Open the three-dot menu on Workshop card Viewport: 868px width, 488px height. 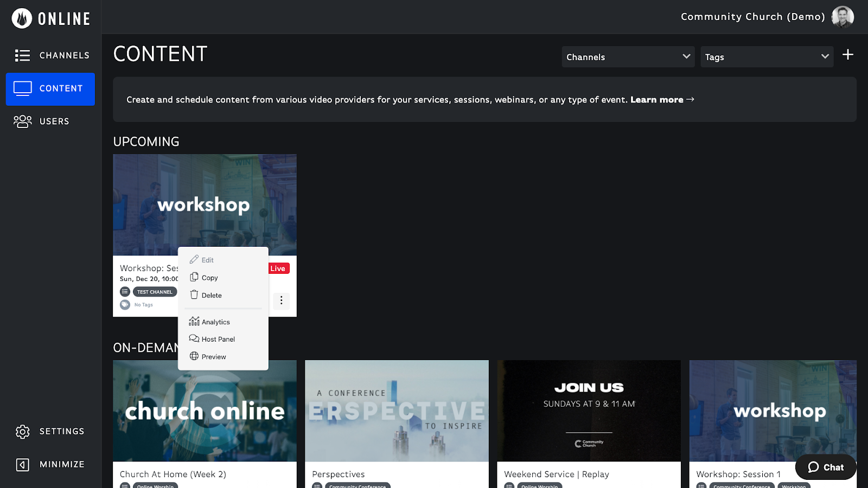tap(281, 300)
